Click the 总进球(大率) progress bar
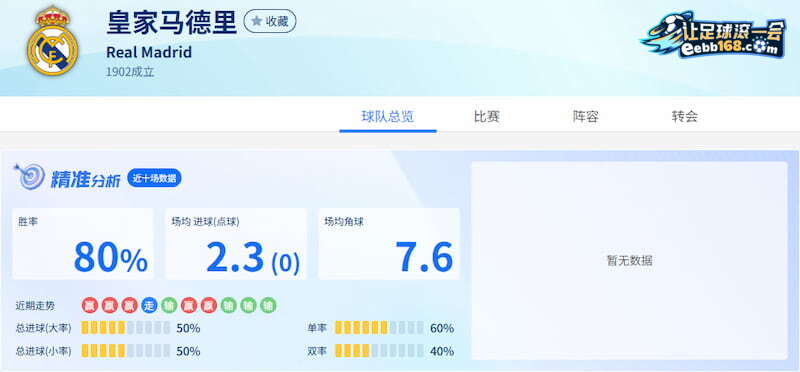The image size is (800, 372). click(126, 328)
